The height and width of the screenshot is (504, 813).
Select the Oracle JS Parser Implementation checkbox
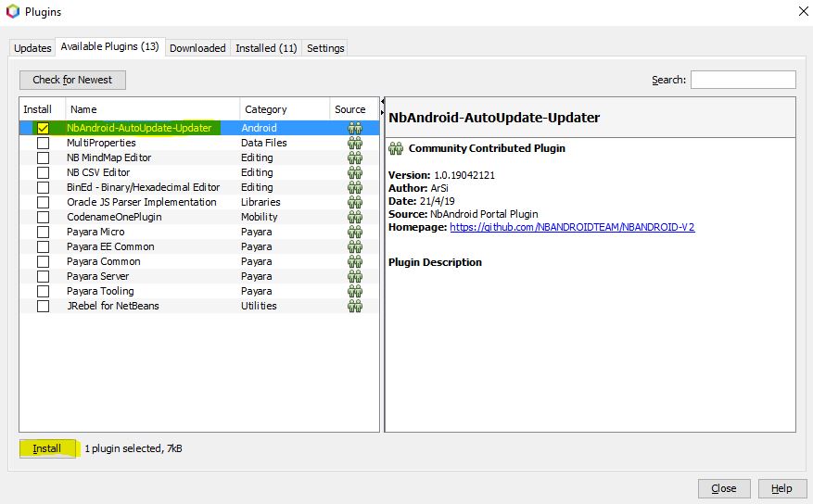pyautogui.click(x=43, y=202)
